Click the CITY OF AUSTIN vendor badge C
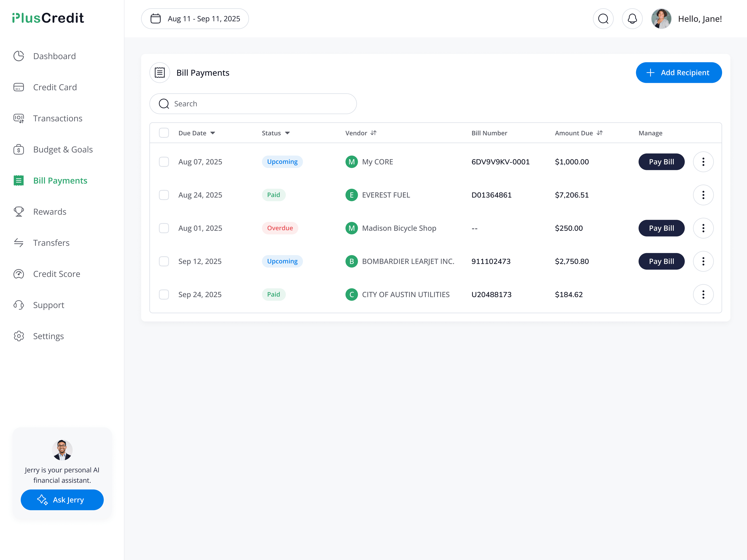Image resolution: width=747 pixels, height=560 pixels. pyautogui.click(x=352, y=294)
